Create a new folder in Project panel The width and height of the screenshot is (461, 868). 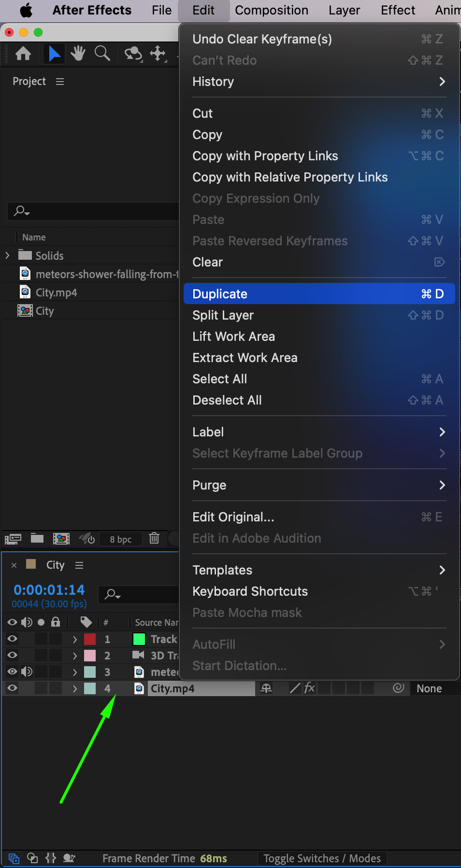pos(37,538)
